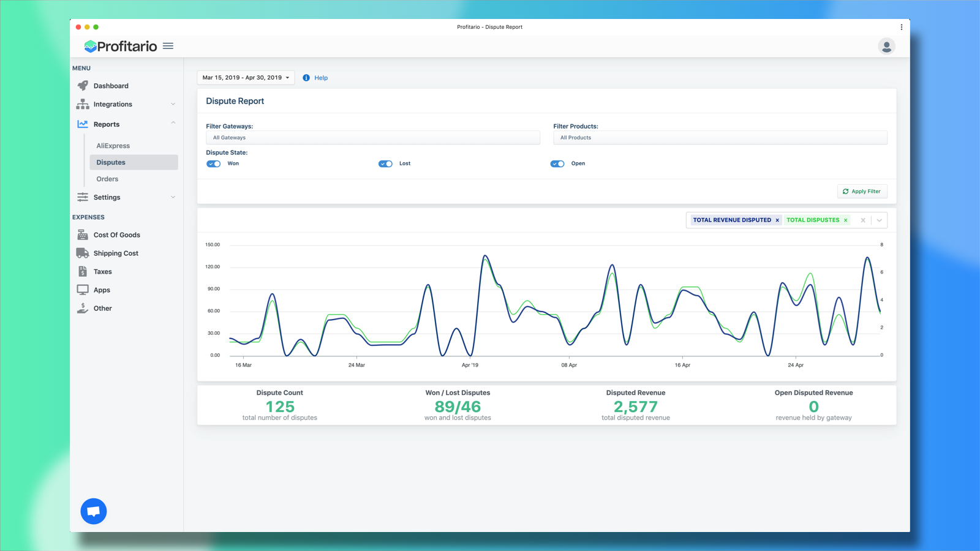The image size is (980, 551).
Task: Remove the Total Revenue Disputed tag
Action: click(x=777, y=220)
